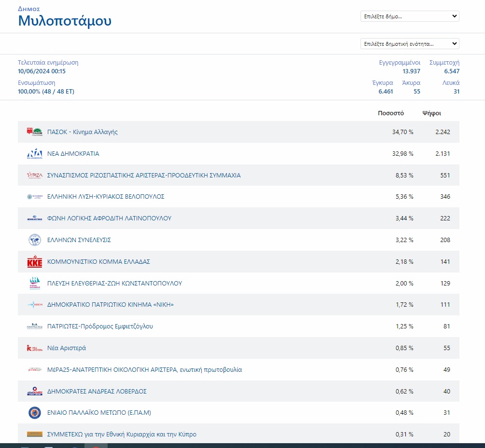Screen dimensions: 485x448
Task: Click blank votes value '31' under Λευκά
Action: (457, 92)
